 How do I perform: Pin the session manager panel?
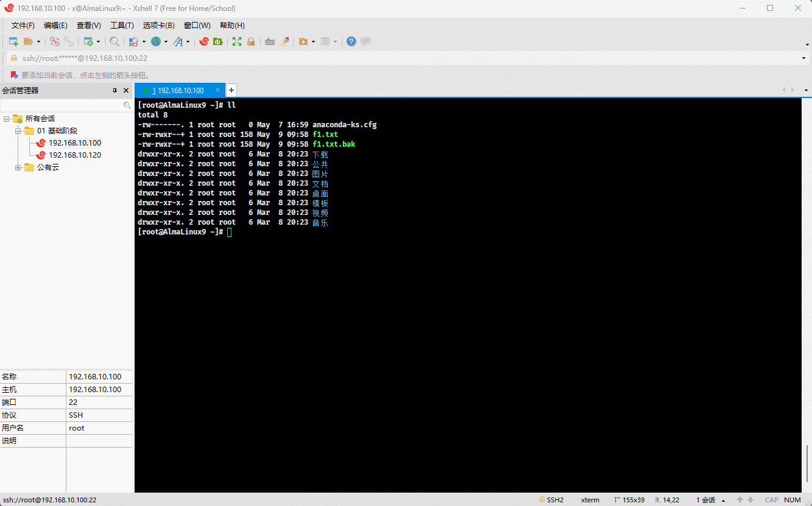pos(115,91)
